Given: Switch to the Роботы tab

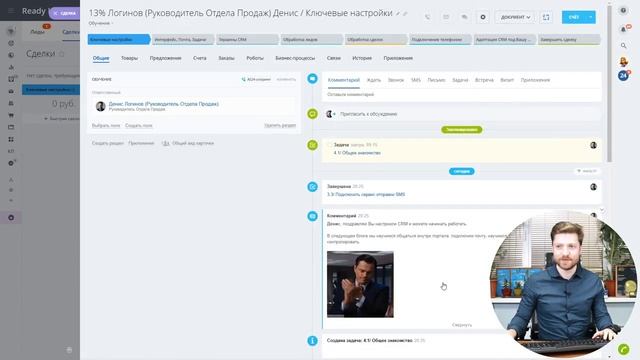Looking at the screenshot, I should click(x=255, y=58).
